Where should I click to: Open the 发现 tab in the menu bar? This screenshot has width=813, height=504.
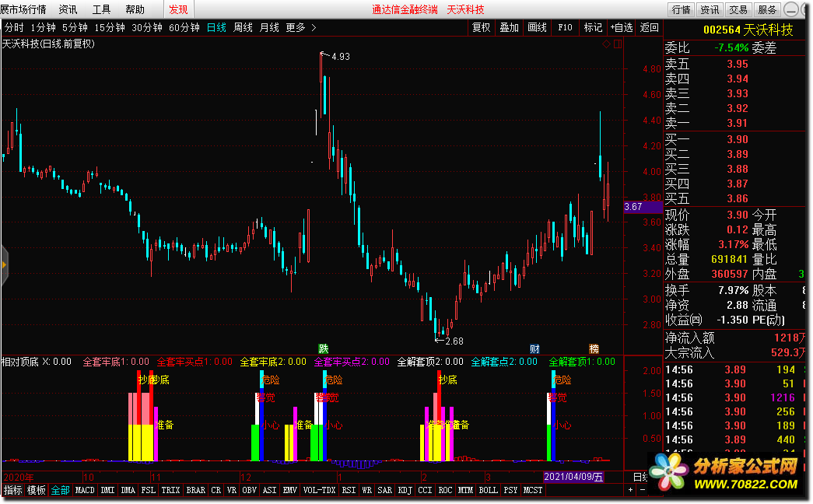178,9
